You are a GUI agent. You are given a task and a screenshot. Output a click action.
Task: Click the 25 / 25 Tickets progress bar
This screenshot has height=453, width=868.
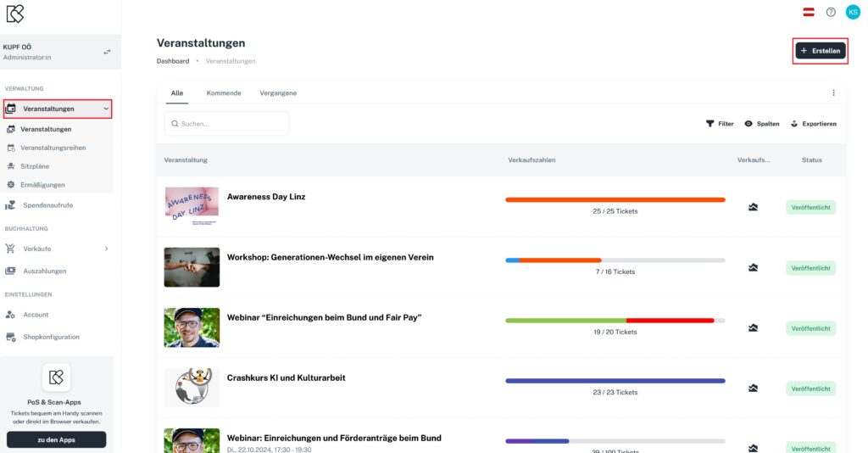(x=615, y=200)
